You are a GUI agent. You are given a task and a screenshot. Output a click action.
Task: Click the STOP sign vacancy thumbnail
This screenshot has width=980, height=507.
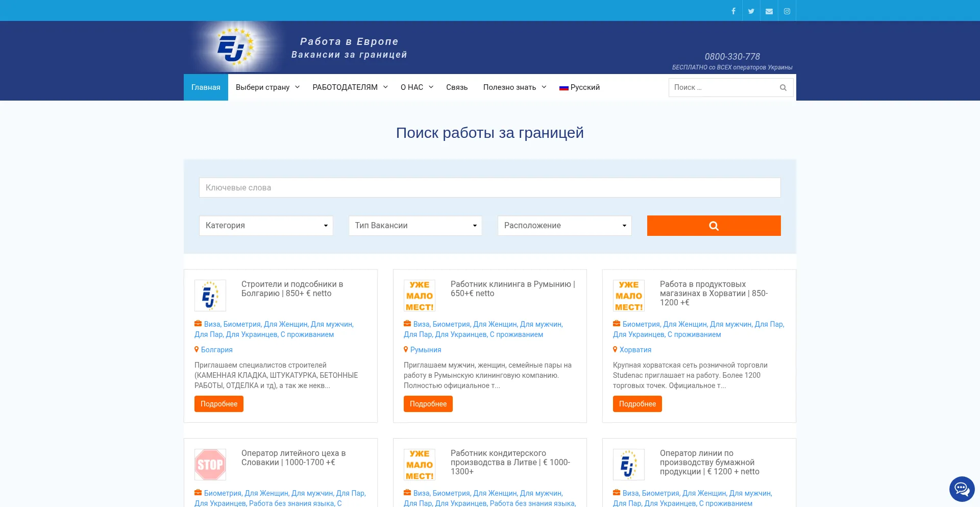click(x=210, y=464)
